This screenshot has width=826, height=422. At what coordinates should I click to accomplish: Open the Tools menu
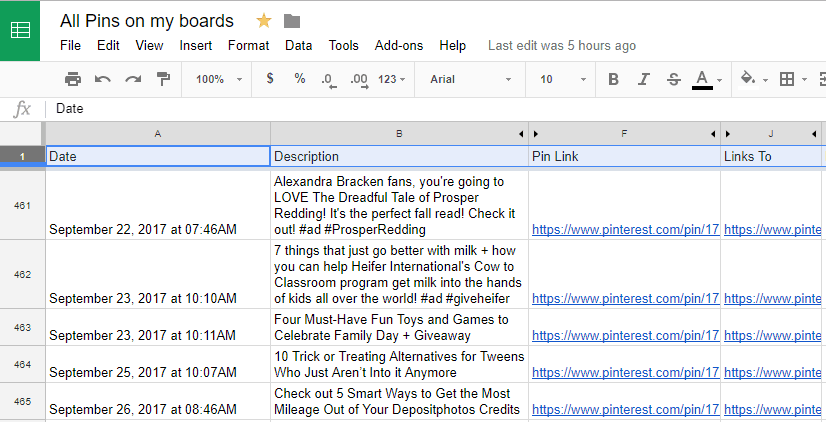pyautogui.click(x=343, y=45)
